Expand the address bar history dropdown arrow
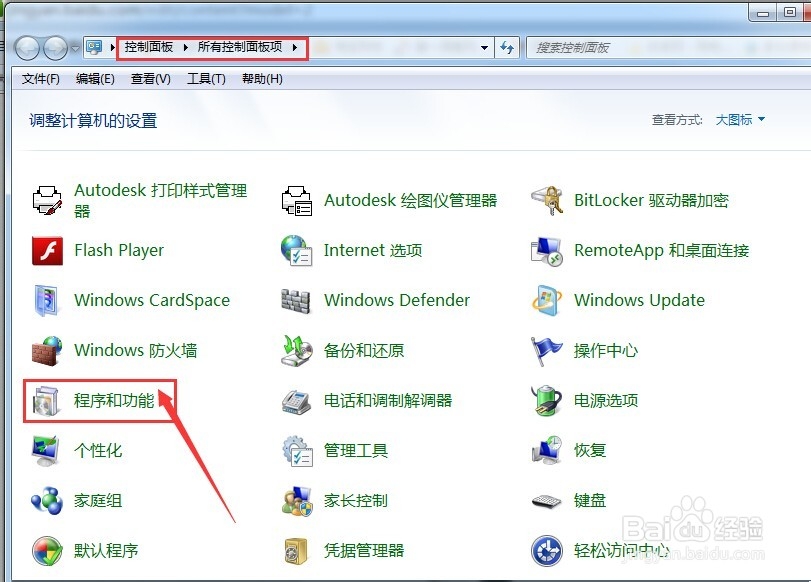The image size is (811, 582). click(x=484, y=48)
